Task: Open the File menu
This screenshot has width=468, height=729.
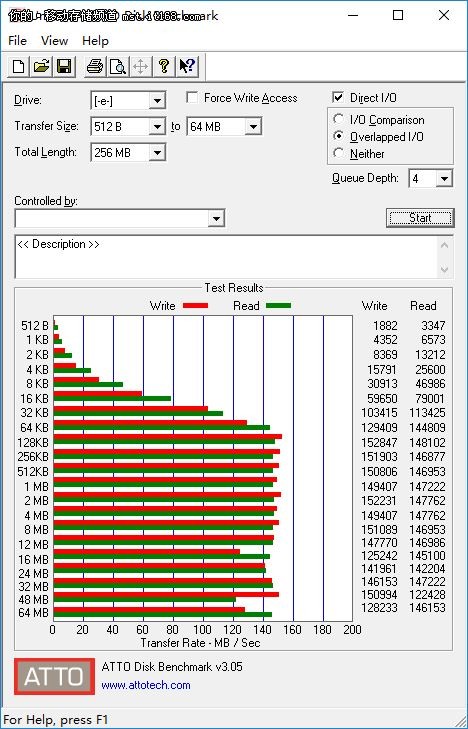Action: 17,41
